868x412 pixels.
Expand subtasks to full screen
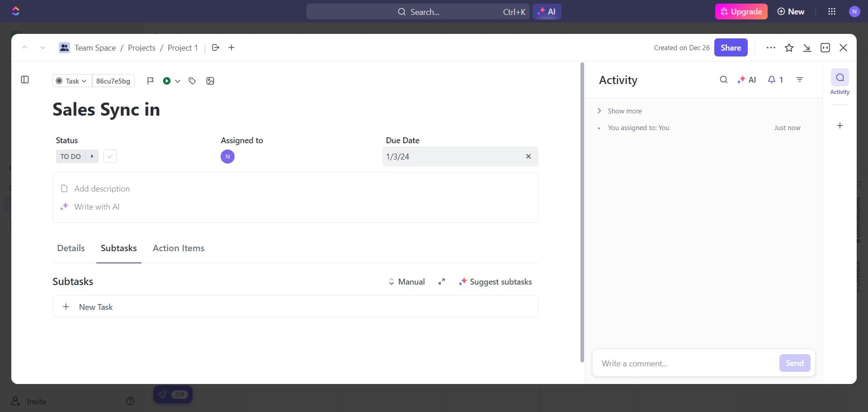click(442, 282)
